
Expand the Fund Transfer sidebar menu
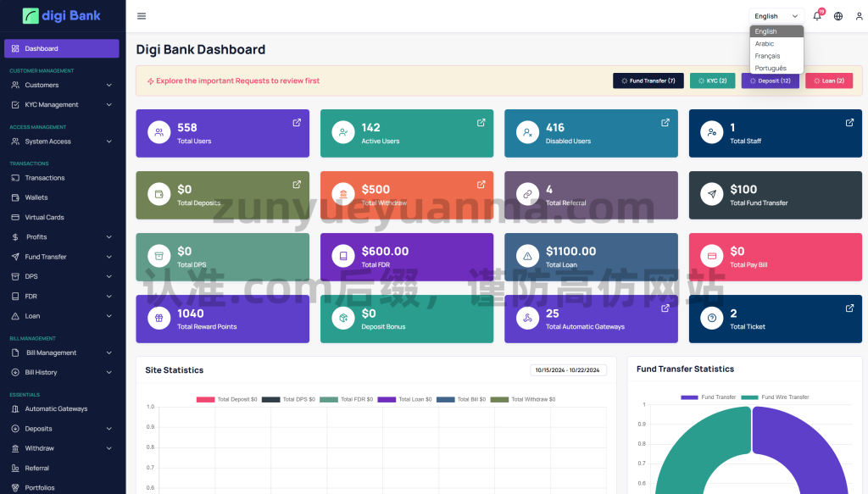click(x=61, y=257)
